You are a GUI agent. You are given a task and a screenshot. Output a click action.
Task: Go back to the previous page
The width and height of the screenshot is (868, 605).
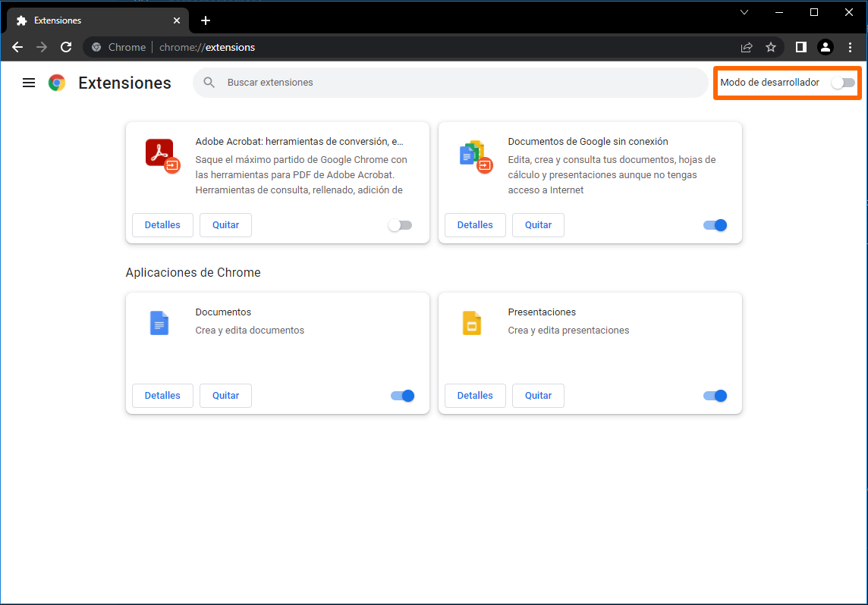point(17,48)
